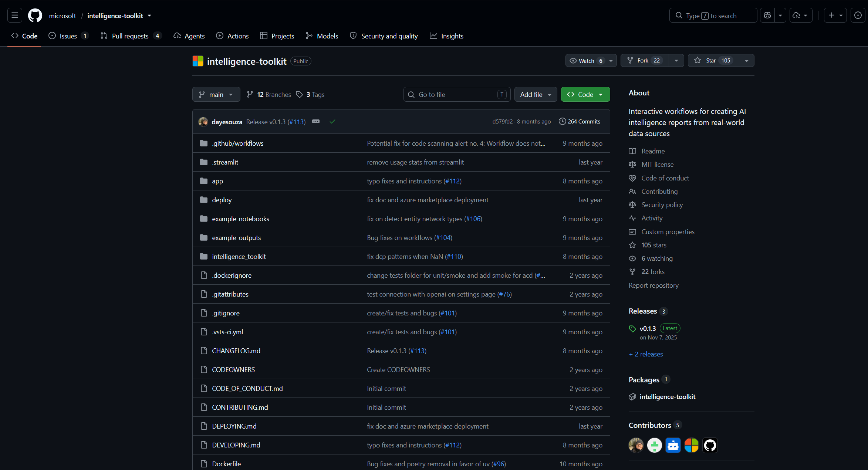Screen dimensions: 868x470
Task: Expand the Add file dropdown
Action: 536,95
